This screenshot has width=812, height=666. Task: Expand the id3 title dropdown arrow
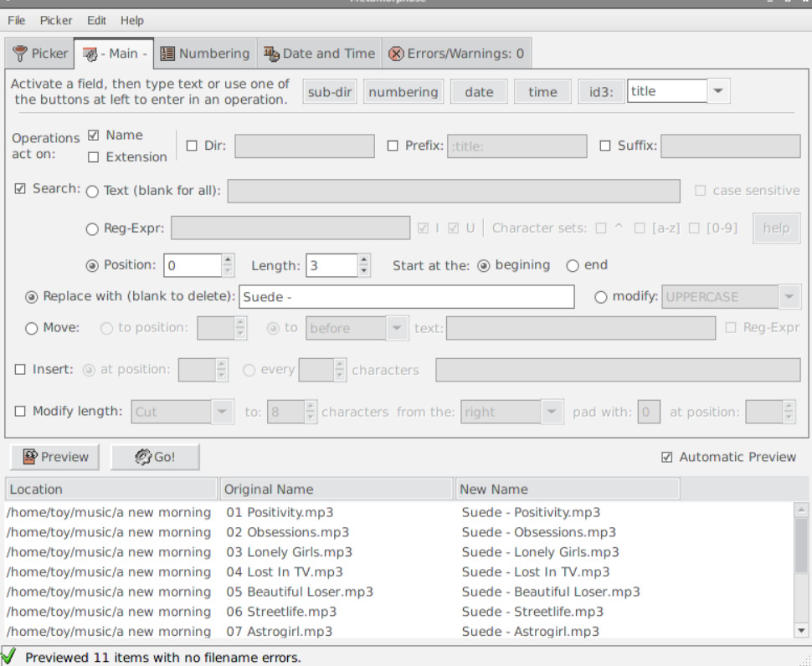click(x=718, y=91)
